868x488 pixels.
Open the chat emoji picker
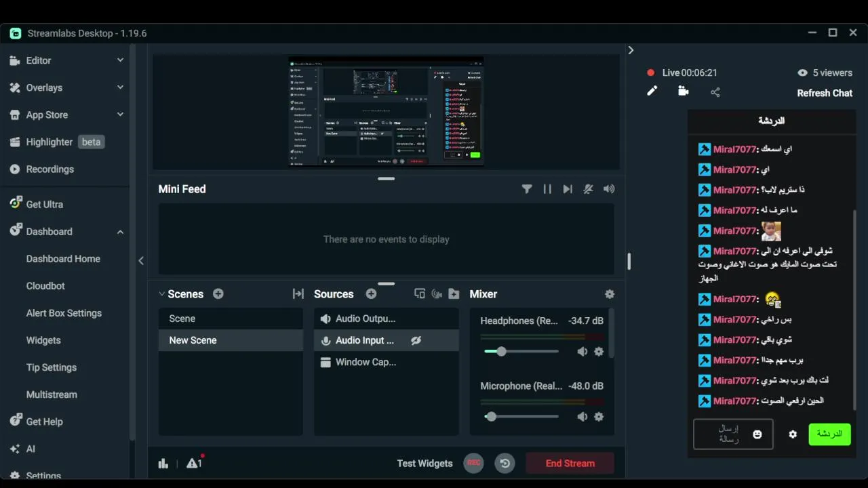(757, 434)
